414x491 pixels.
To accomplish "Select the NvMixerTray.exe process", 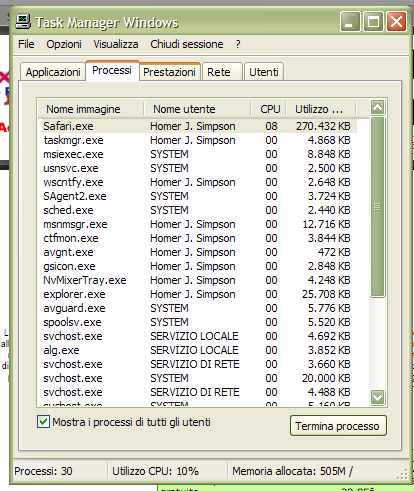I will [x=199, y=280].
